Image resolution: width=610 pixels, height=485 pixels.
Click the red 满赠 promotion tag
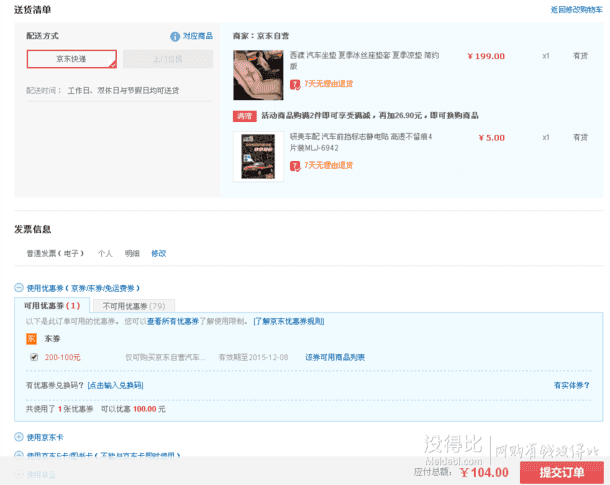(x=244, y=116)
